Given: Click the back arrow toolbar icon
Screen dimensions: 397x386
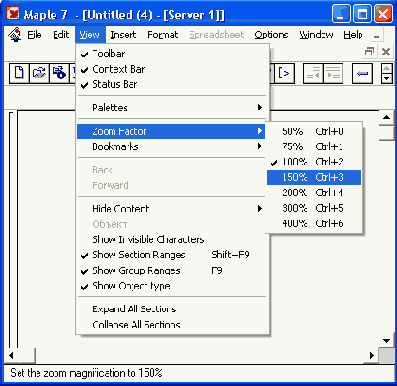Looking at the screenshot, I should [362, 73].
